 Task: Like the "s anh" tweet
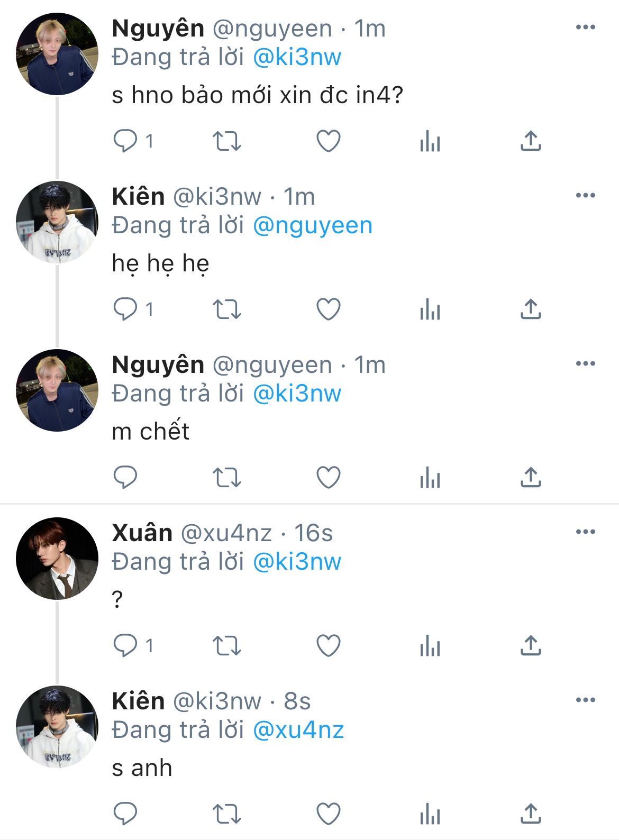pos(328,814)
